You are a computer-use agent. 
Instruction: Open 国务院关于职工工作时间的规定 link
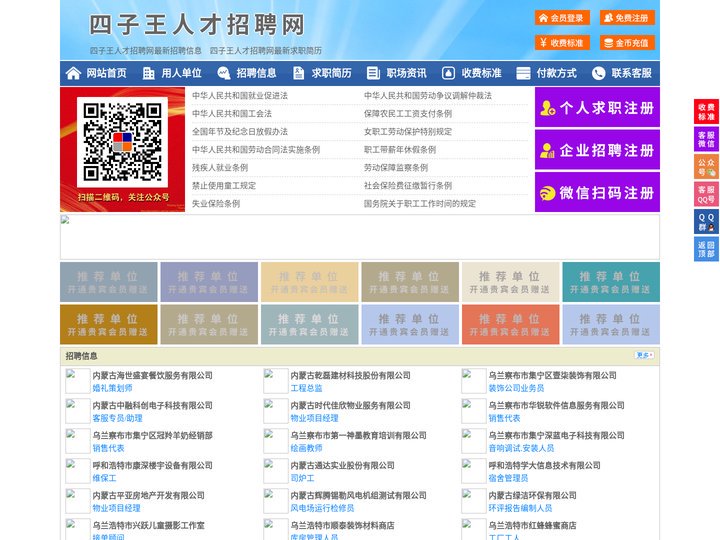[420, 203]
